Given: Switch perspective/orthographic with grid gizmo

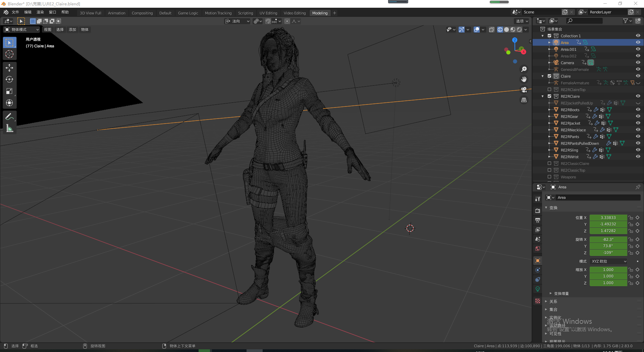Looking at the screenshot, I should 524,100.
